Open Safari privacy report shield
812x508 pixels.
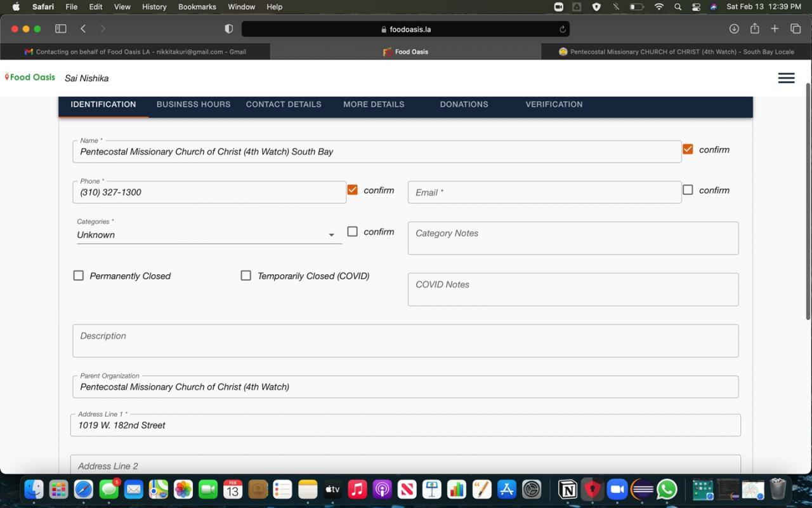pos(229,29)
